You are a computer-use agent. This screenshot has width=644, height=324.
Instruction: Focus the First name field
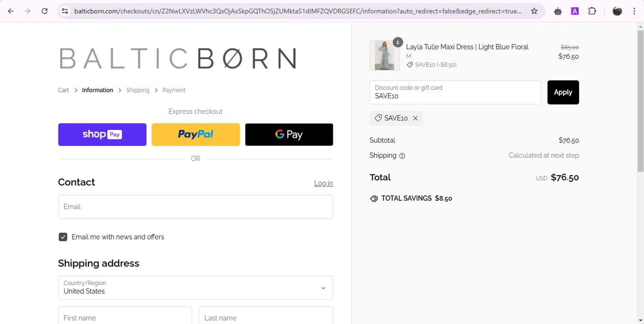(x=125, y=315)
